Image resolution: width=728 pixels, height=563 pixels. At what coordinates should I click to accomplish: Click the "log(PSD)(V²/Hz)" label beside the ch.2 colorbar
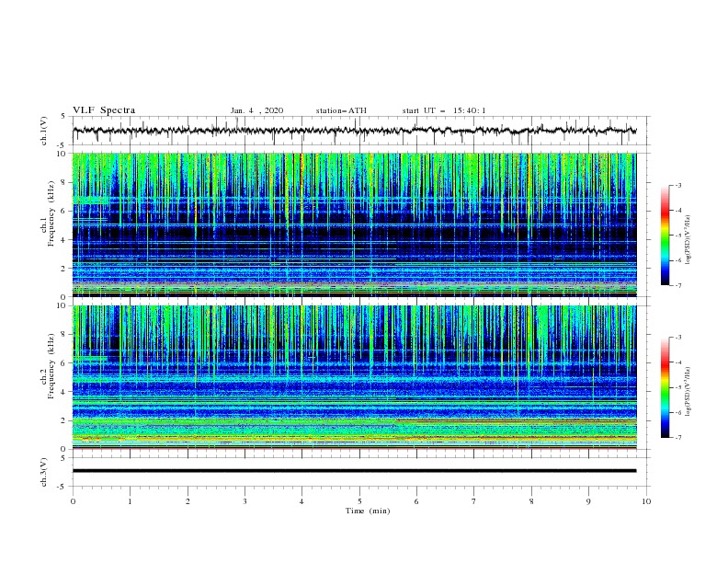688,391
